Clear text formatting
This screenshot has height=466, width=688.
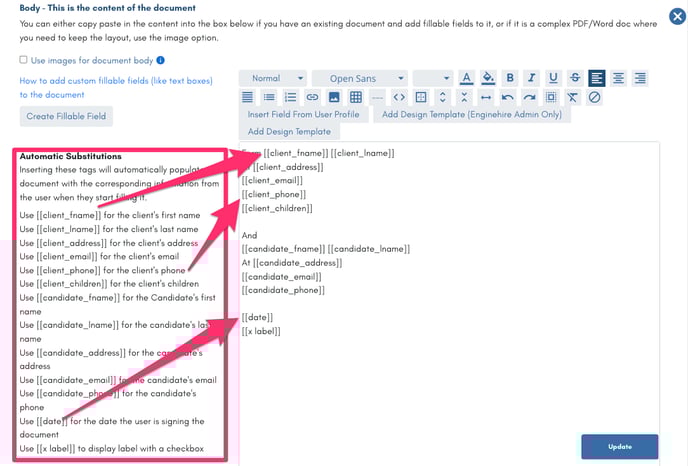click(x=573, y=97)
